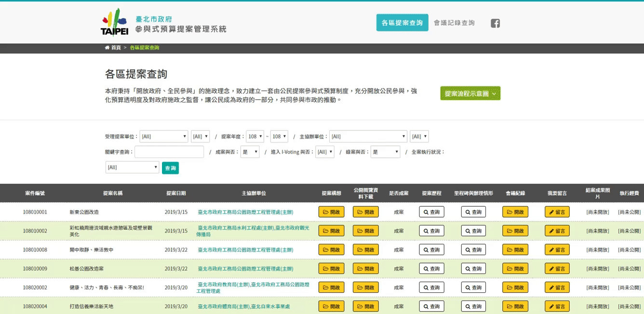Click proposal name 新東公園改造
The image size is (644, 314).
coord(84,212)
